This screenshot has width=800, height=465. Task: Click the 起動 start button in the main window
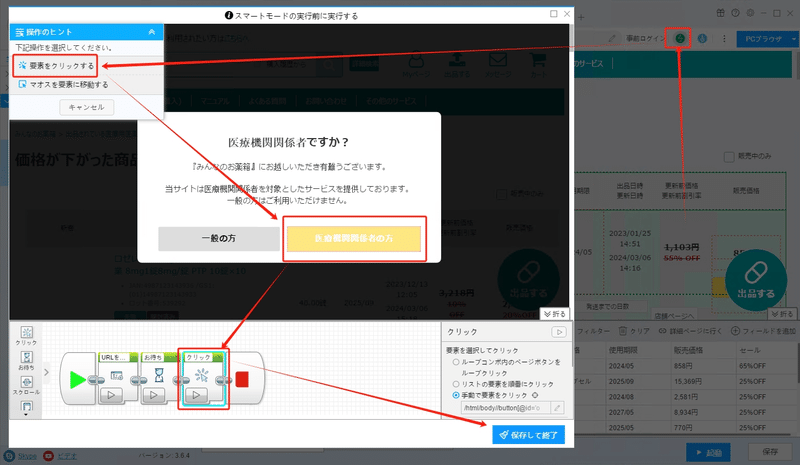(708, 452)
